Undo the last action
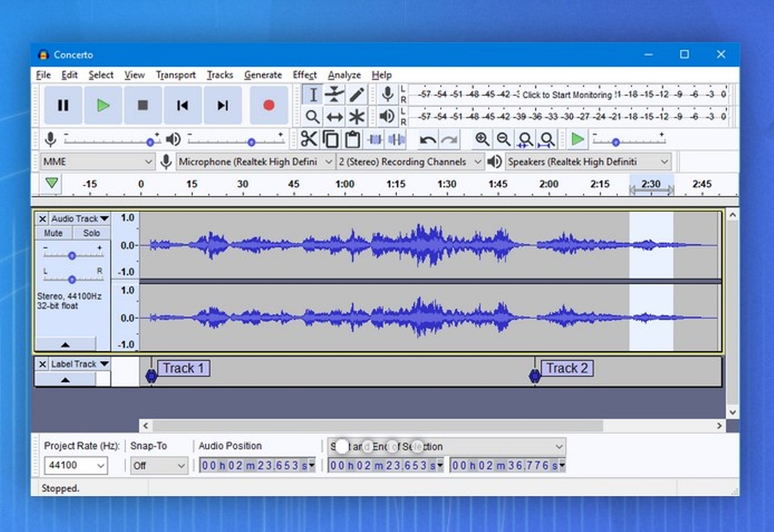The height and width of the screenshot is (532, 774). pyautogui.click(x=427, y=140)
